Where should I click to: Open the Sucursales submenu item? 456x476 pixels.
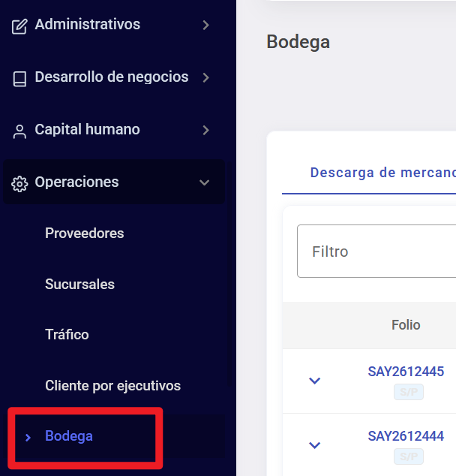pyautogui.click(x=79, y=284)
